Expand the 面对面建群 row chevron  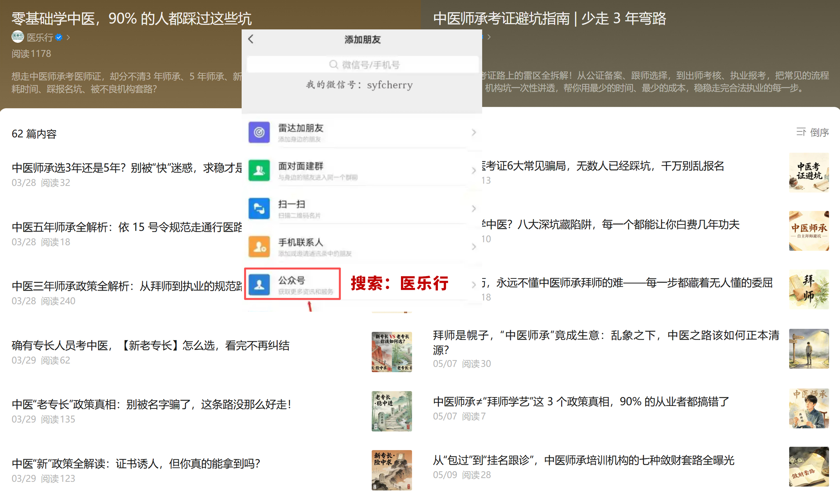point(474,170)
